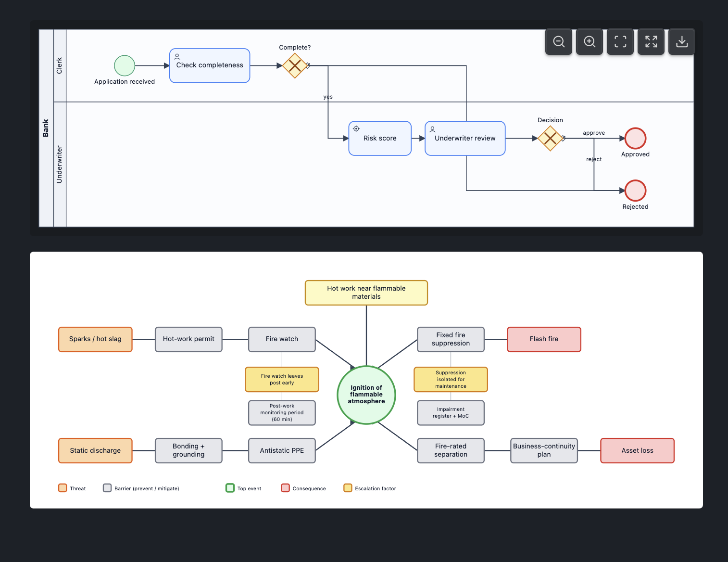Click the 'Top event' legend text

click(x=249, y=488)
